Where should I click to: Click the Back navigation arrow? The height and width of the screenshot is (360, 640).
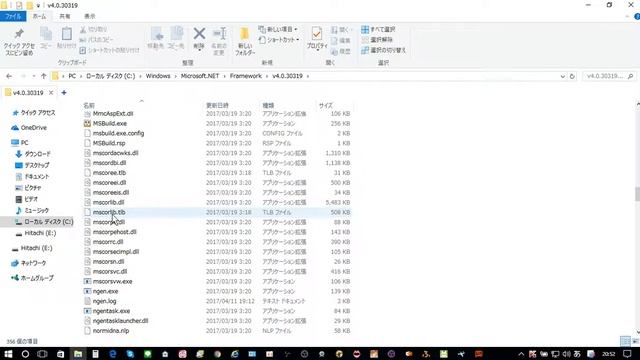[x=9, y=76]
